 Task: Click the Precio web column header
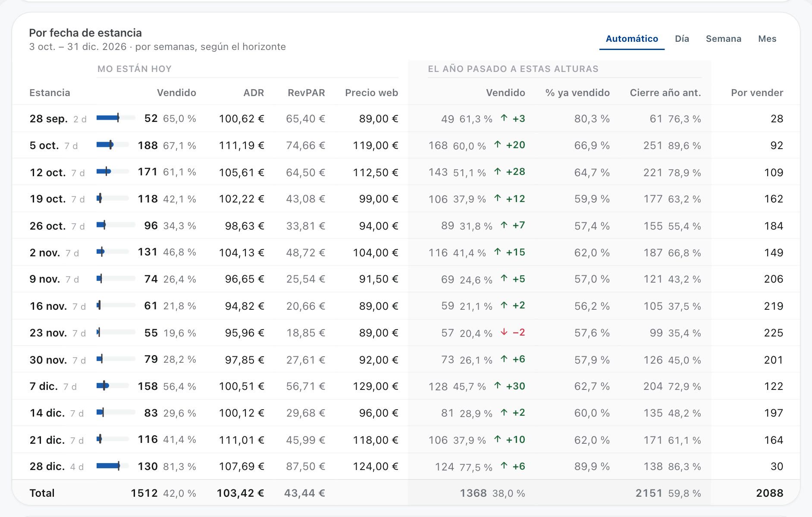[x=371, y=93]
